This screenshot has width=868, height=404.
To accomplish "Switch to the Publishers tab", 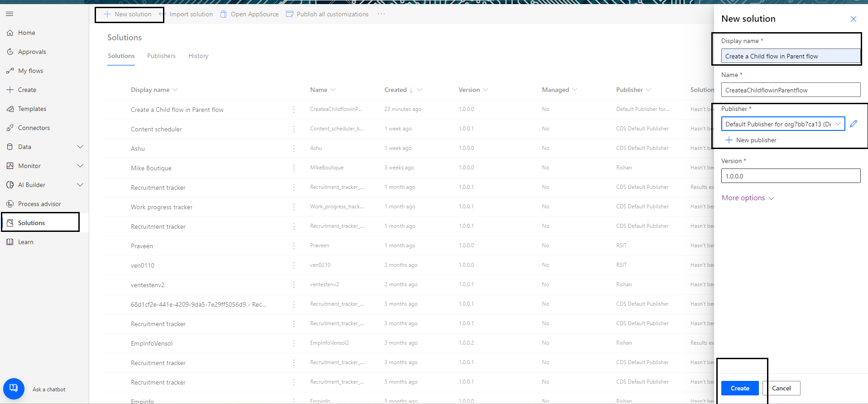I will point(161,56).
